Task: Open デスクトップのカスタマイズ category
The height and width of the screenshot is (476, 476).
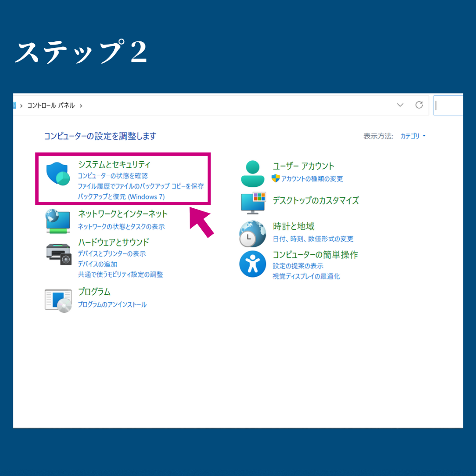Action: pyautogui.click(x=316, y=200)
